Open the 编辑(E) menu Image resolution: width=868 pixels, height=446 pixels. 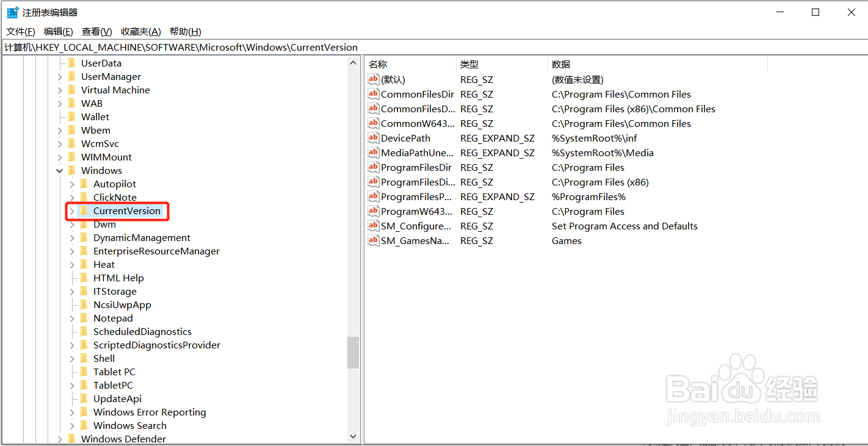[x=59, y=32]
